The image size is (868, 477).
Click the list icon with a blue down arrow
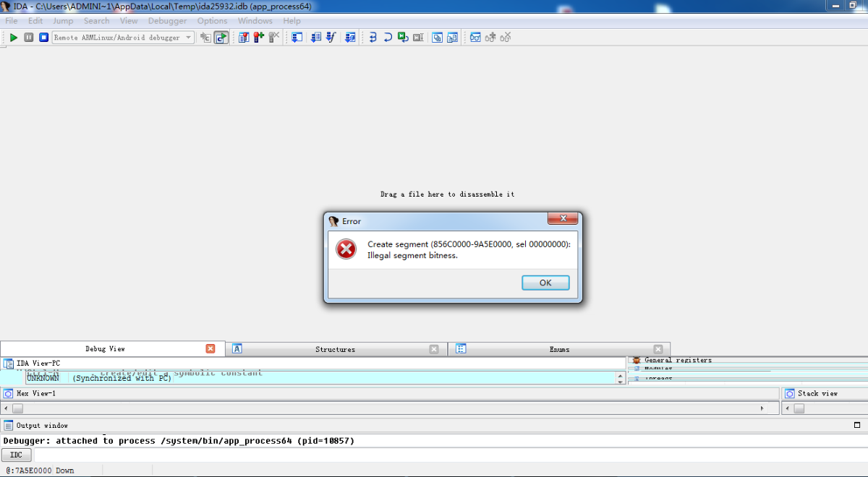(x=316, y=37)
